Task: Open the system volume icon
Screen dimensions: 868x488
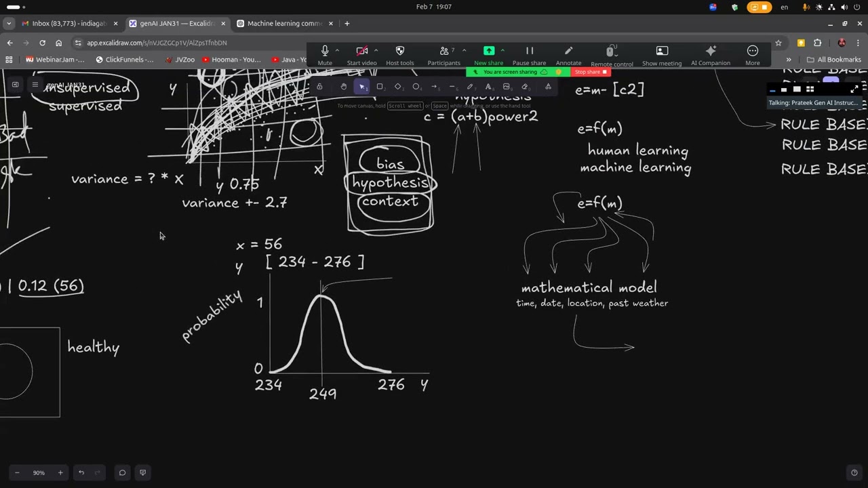Action: 844,7
